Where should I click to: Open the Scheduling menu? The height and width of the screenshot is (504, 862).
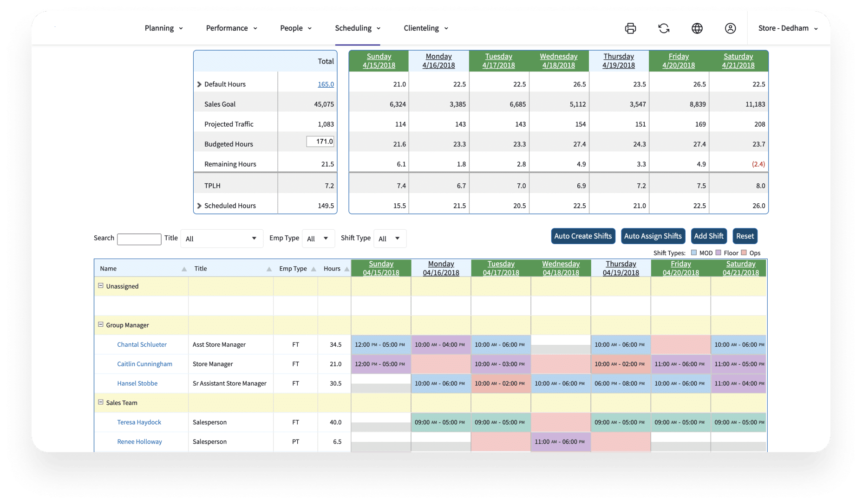click(x=357, y=28)
